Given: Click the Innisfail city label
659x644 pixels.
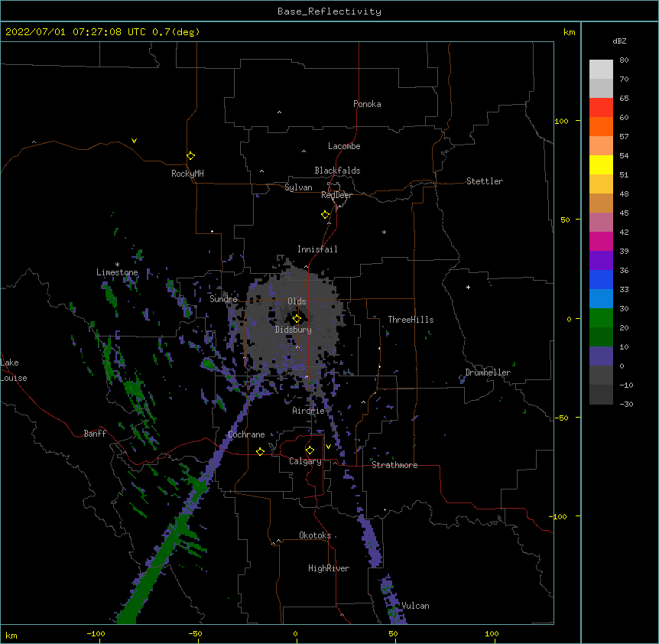Looking at the screenshot, I should tap(317, 249).
